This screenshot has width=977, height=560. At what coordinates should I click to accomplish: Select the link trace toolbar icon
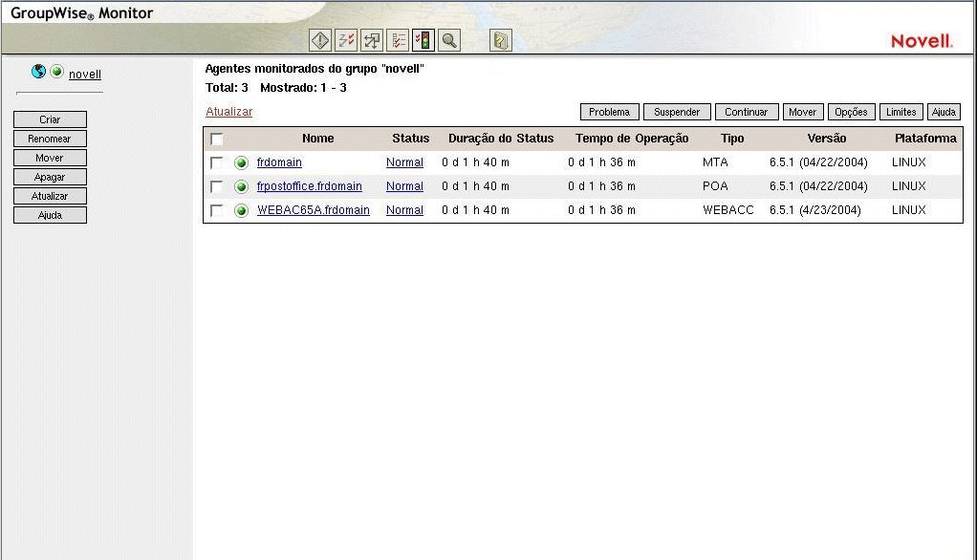345,39
